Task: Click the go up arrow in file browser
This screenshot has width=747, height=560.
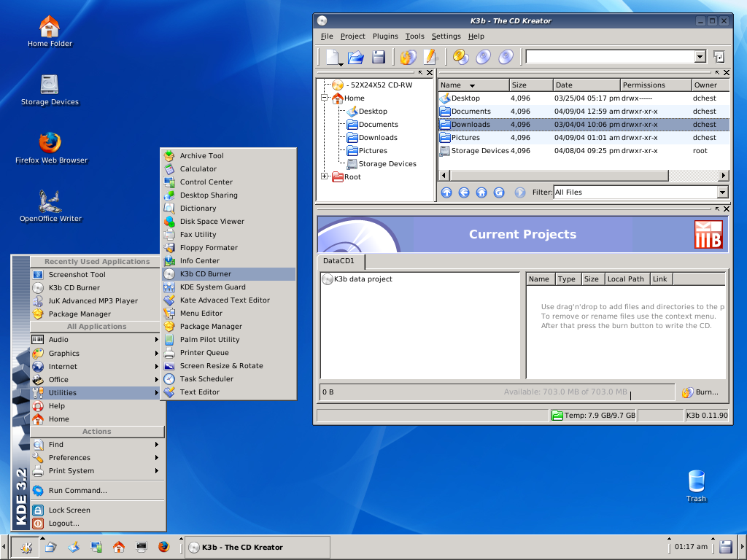Action: [x=446, y=192]
